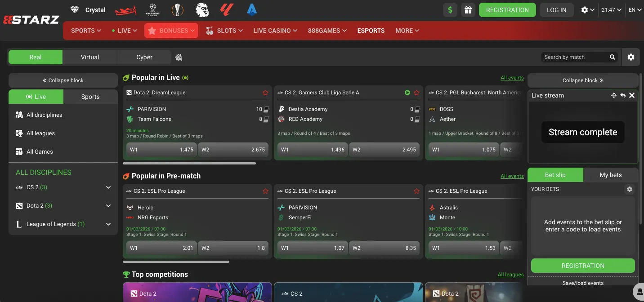Open the LIVE CASINO menu dropdown
The height and width of the screenshot is (302, 644).
(275, 31)
